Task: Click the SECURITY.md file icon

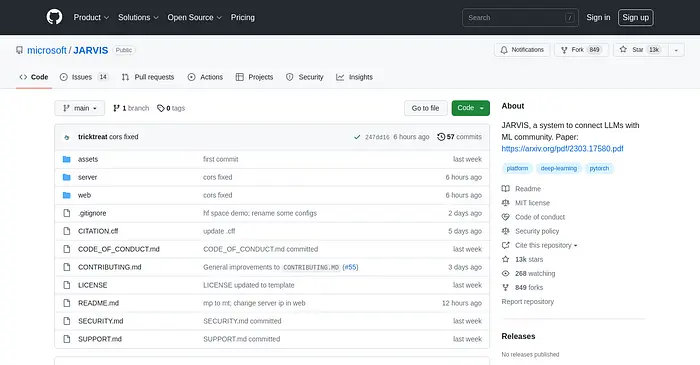Action: [x=67, y=321]
